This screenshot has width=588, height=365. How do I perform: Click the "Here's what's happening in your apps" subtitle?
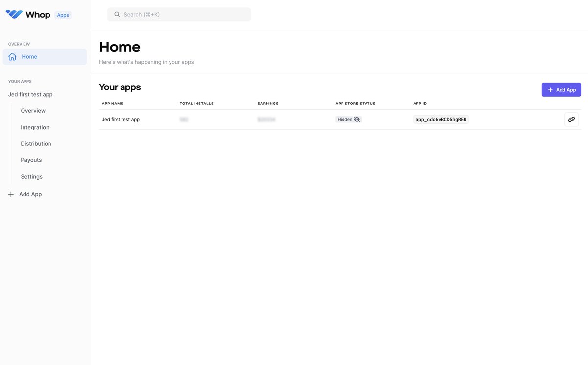(147, 62)
